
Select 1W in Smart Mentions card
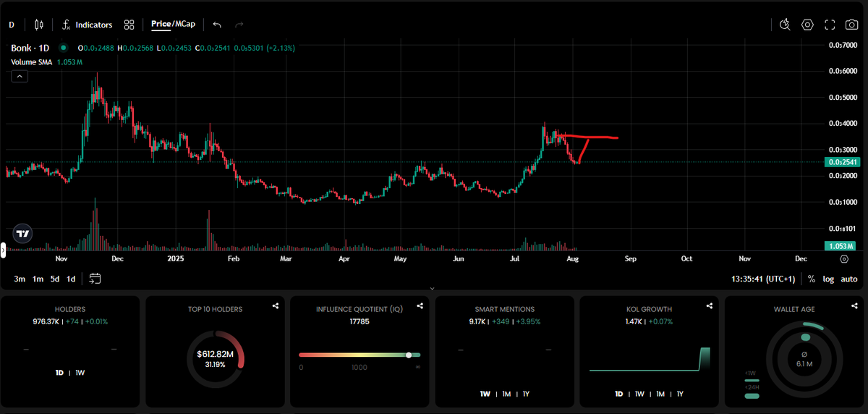click(485, 394)
